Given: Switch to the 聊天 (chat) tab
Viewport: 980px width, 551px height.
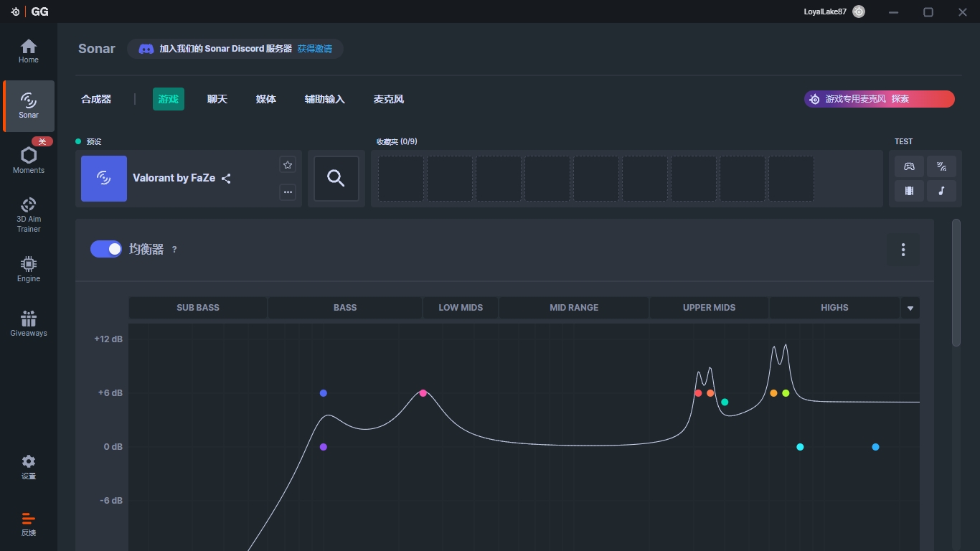Looking at the screenshot, I should point(217,99).
